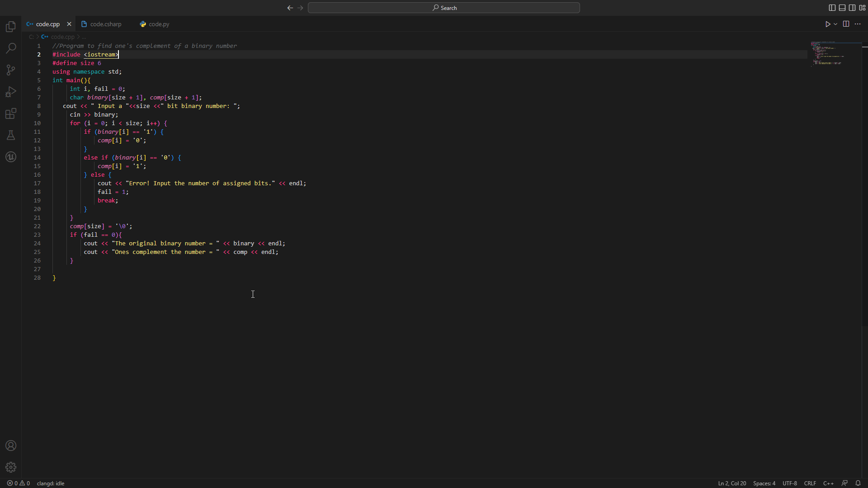This screenshot has width=868, height=488.
Task: Switch to the code.py tab
Action: (x=159, y=24)
